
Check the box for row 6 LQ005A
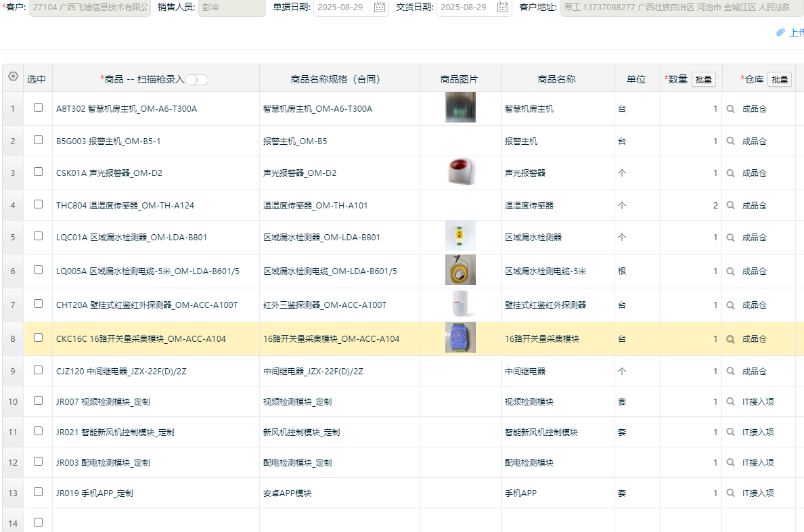click(x=38, y=269)
